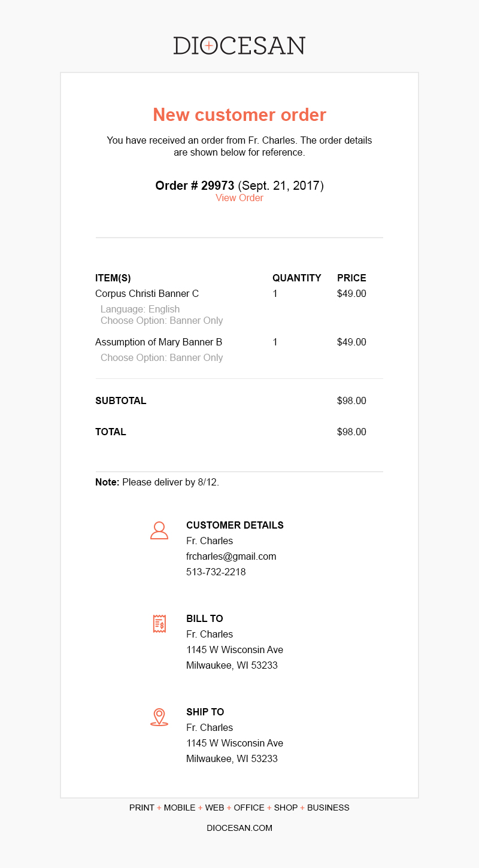Click the Corpus Christi Banner C item
Screen dimensions: 479x868
coord(147,294)
